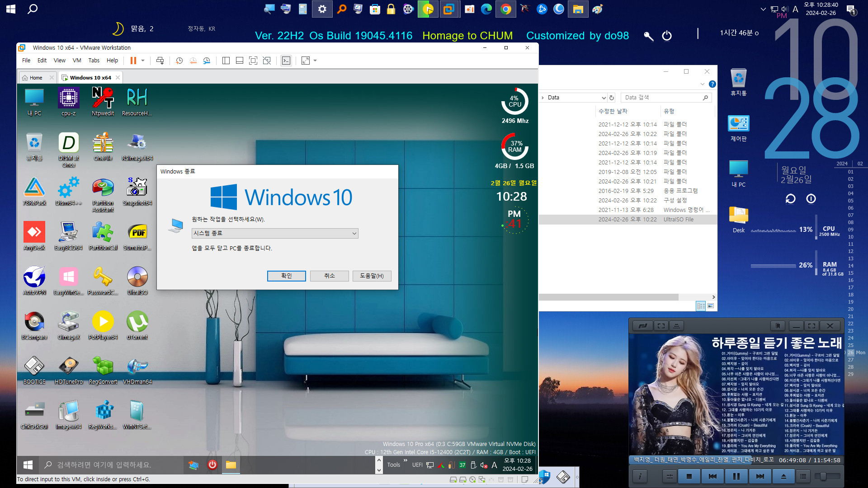Open the 78RePack desktop icon

coord(34,191)
